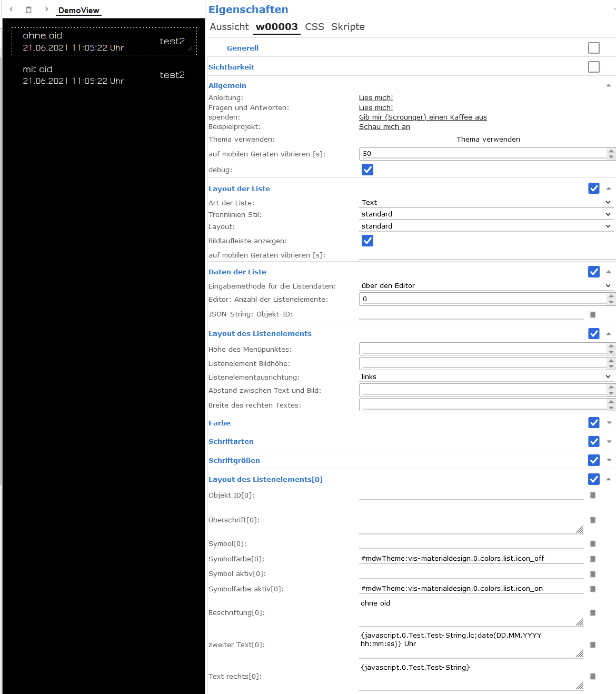616x694 pixels.
Task: Open Listenelementausrichtung dropdown
Action: (486, 376)
